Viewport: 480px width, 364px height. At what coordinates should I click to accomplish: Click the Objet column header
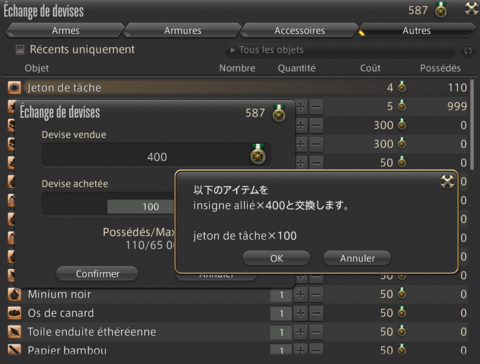tap(36, 68)
